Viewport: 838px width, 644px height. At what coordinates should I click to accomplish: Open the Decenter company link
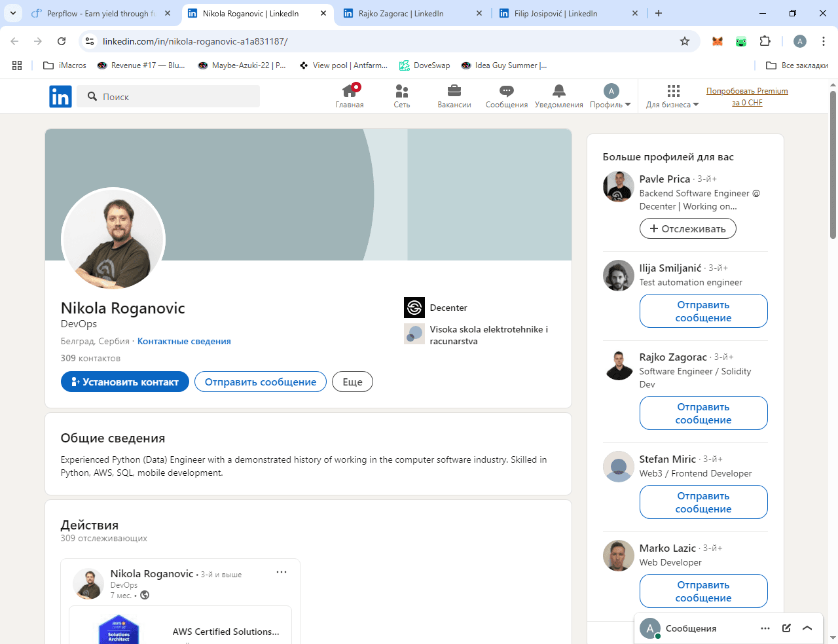(436, 308)
